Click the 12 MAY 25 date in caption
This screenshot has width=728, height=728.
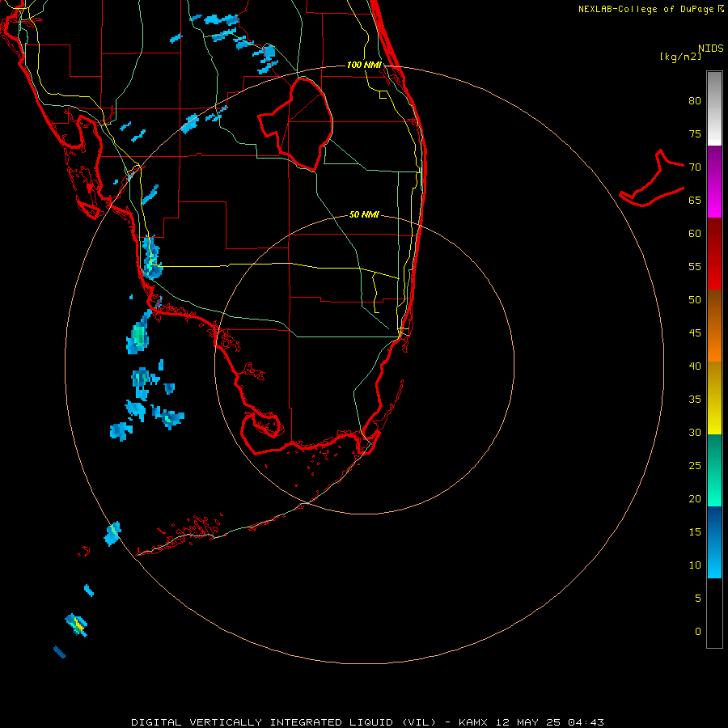(528, 722)
